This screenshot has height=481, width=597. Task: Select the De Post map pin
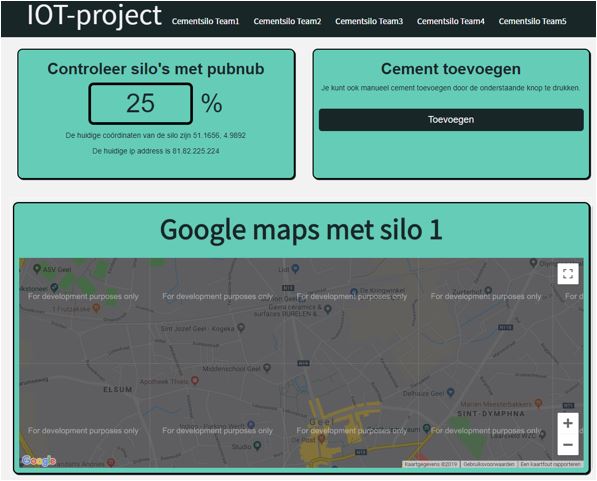coord(322,439)
